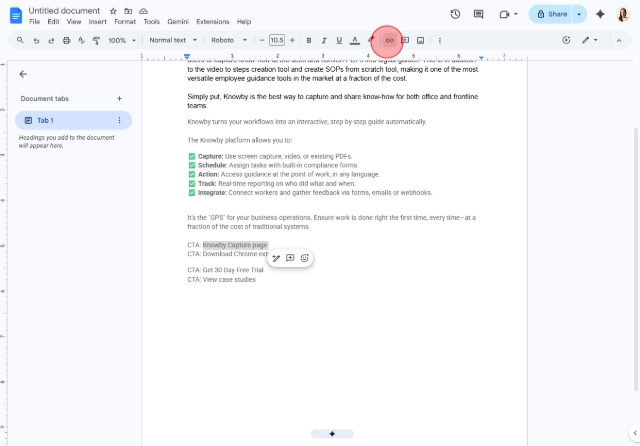
Task: Open the zoom 100% dropdown
Action: [122, 40]
